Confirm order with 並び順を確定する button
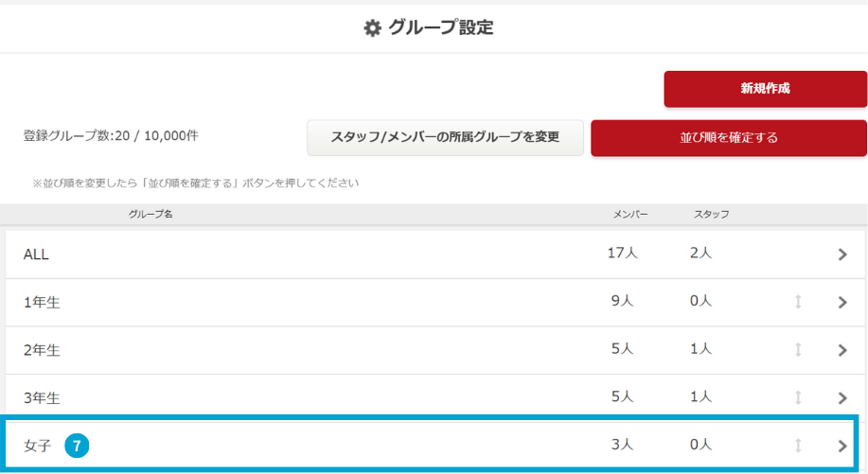The width and height of the screenshot is (868, 474). (729, 138)
